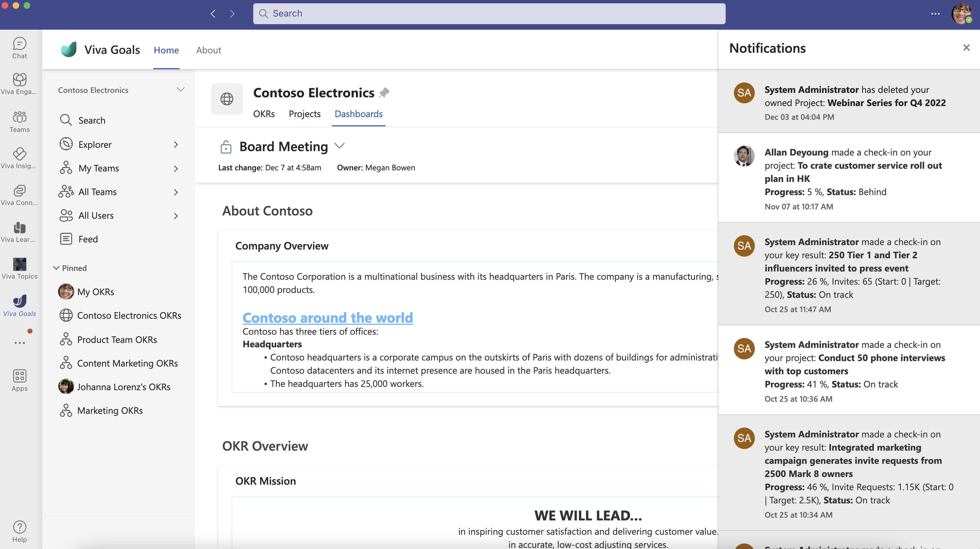Open the Apps icon at bottom of sidebar

pyautogui.click(x=20, y=375)
